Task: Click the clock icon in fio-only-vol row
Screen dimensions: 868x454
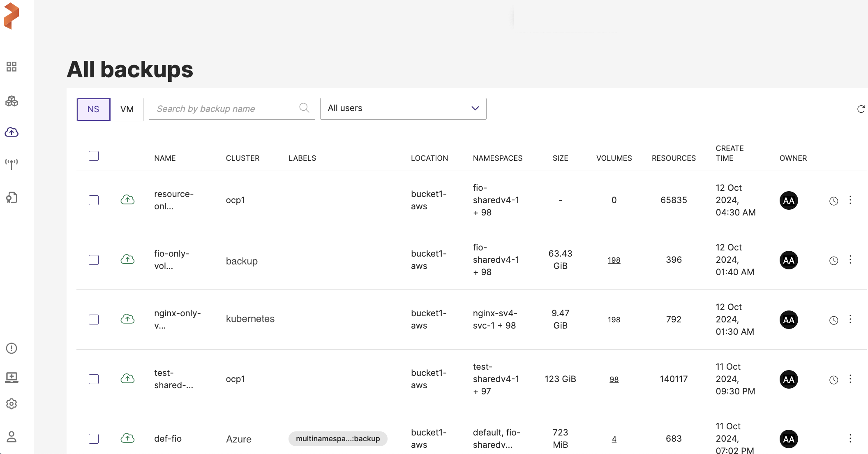Action: pyautogui.click(x=833, y=261)
